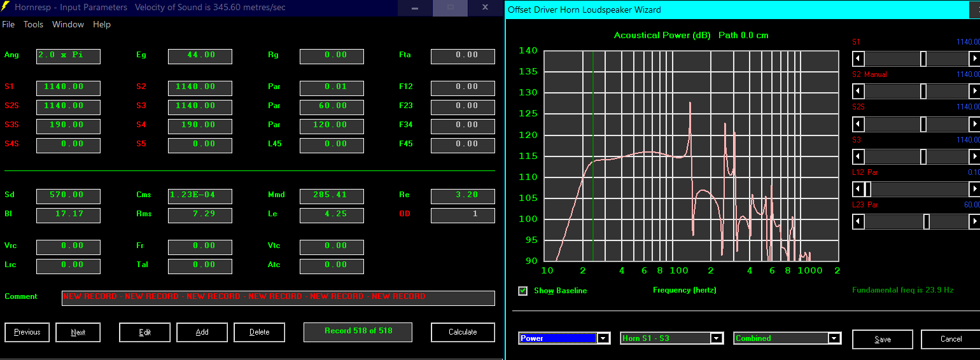Click the Fta input field
Viewport: 980px width, 360px height.
pos(463,56)
